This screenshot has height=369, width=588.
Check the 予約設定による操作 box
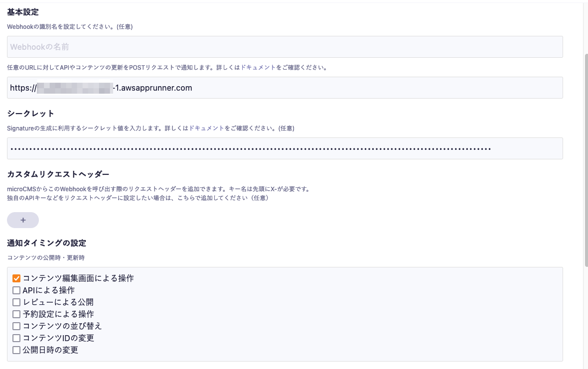(x=16, y=314)
